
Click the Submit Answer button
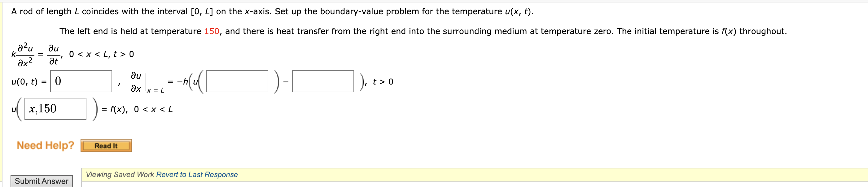click(x=41, y=181)
